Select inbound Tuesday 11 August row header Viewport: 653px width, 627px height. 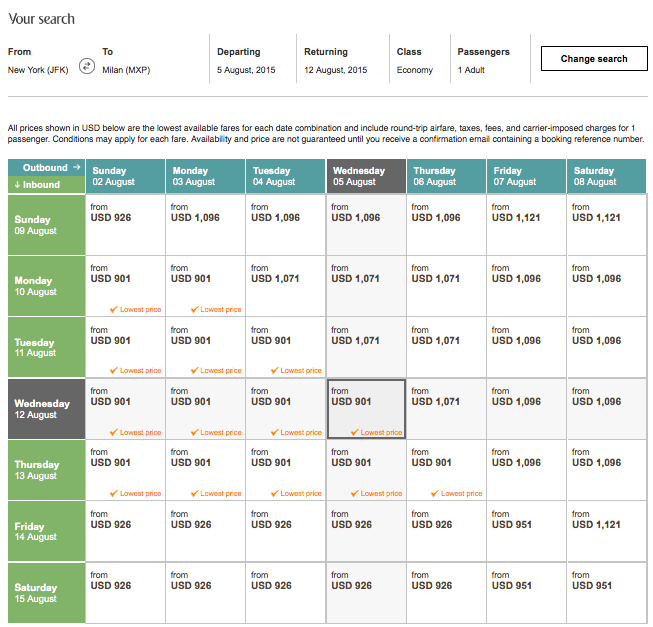[47, 347]
